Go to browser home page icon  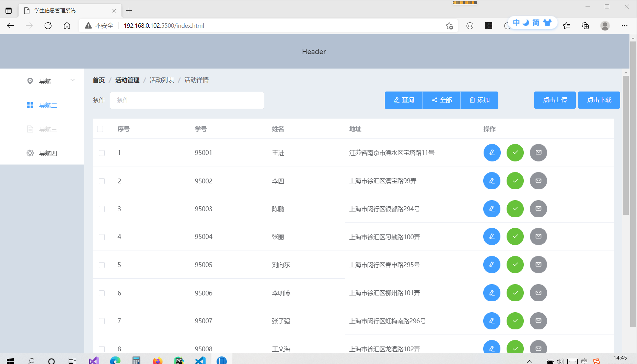[67, 26]
